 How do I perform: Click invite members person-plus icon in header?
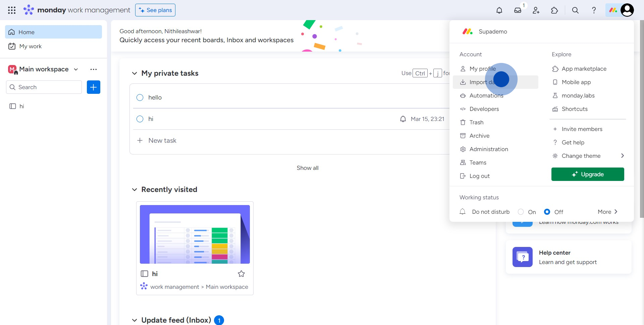(x=536, y=10)
